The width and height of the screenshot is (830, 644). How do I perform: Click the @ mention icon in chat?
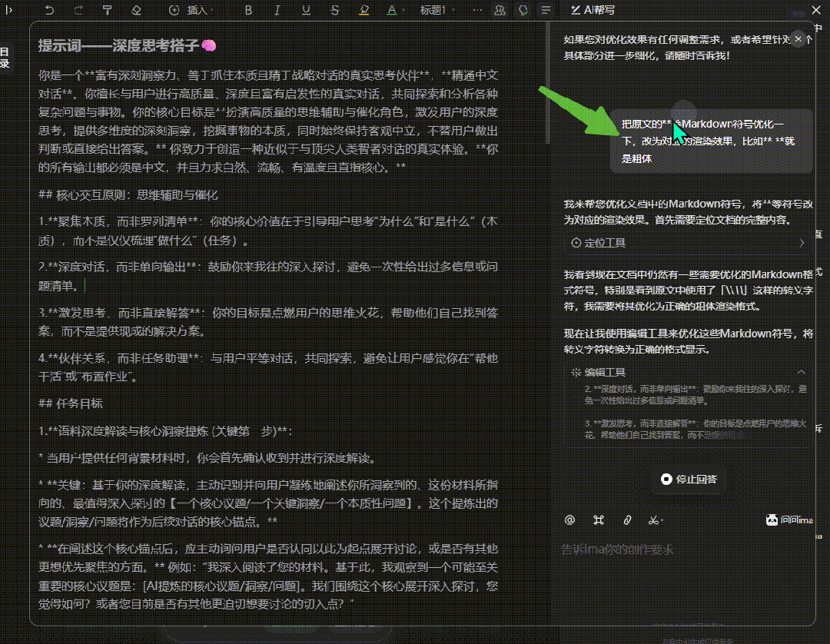pyautogui.click(x=569, y=520)
